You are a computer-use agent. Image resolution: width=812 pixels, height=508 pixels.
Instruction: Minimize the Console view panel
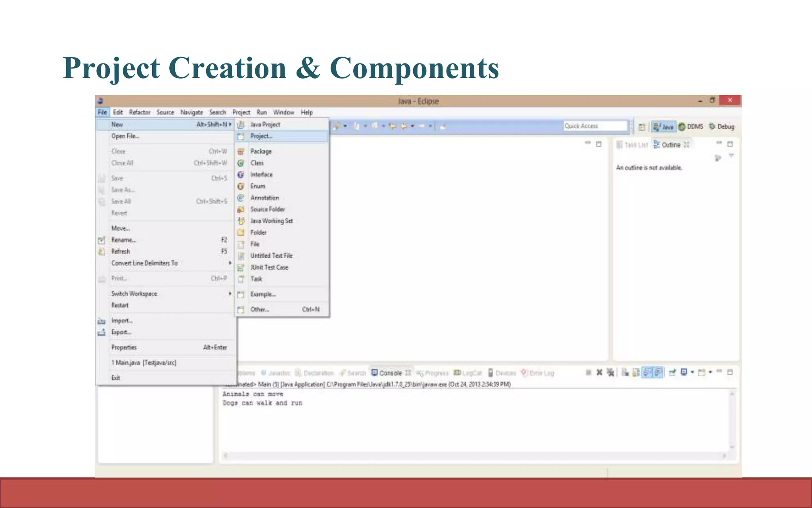point(719,371)
